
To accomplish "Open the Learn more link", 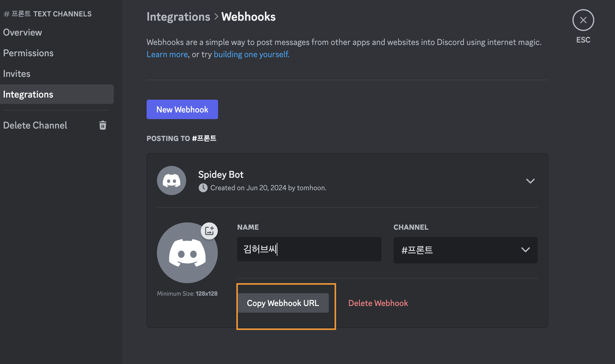I will click(x=167, y=54).
